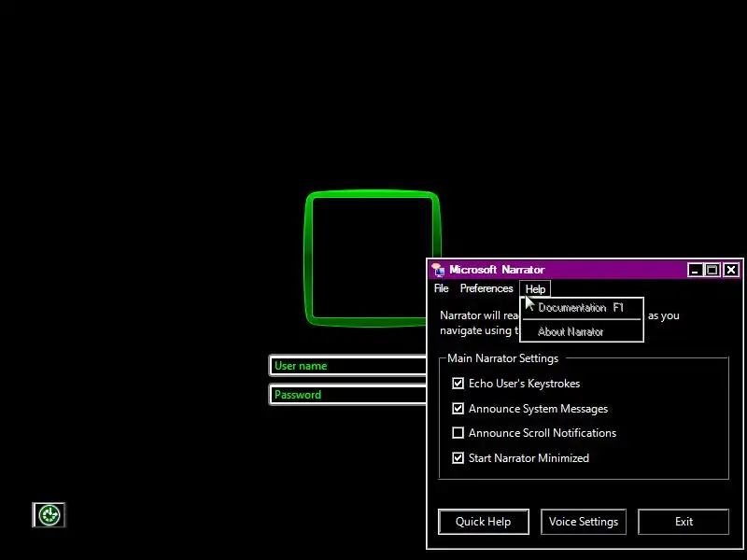This screenshot has height=560, width=747.
Task: Click the Microsoft Narrator title bar icon
Action: pyautogui.click(x=438, y=270)
